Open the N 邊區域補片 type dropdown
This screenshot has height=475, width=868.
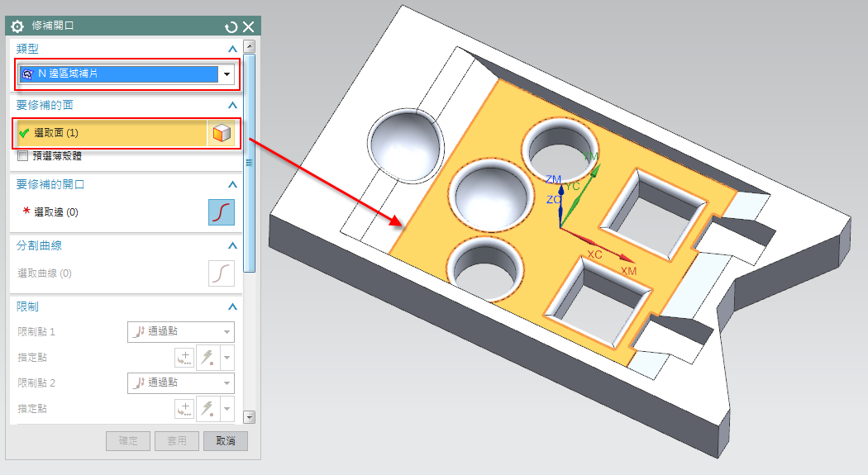tap(227, 74)
